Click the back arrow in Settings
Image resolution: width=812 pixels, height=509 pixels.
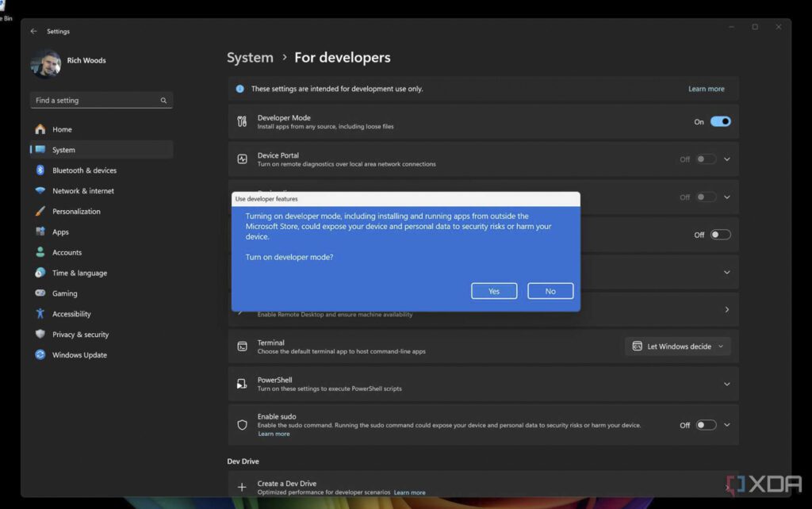[33, 31]
